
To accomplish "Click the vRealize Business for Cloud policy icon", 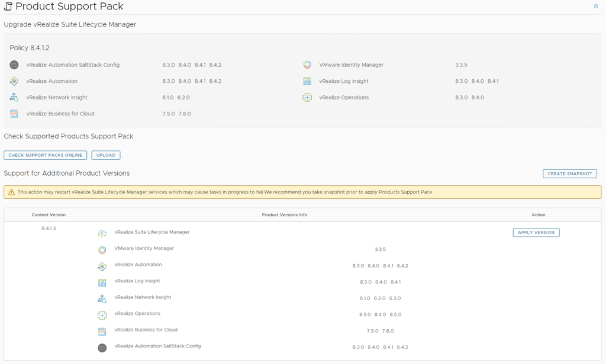I will [14, 114].
